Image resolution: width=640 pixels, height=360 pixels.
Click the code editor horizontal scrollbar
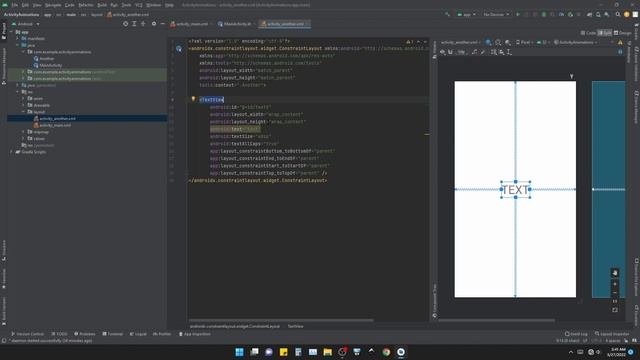click(281, 320)
